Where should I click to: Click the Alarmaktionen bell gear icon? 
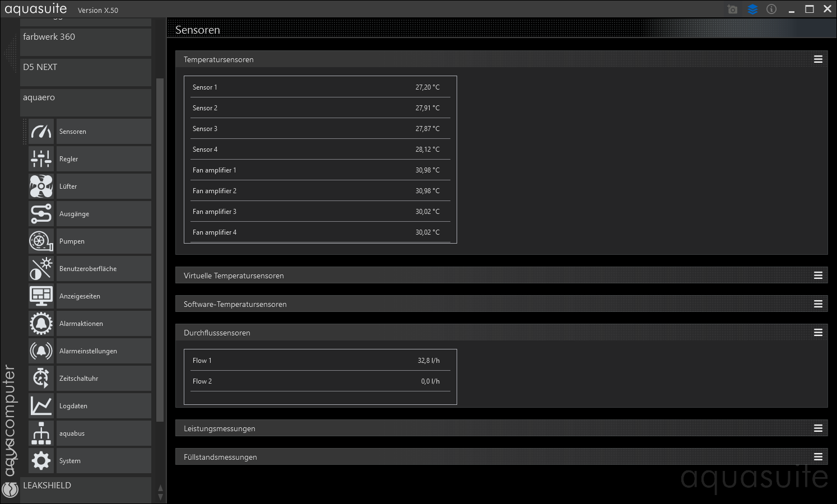[41, 324]
